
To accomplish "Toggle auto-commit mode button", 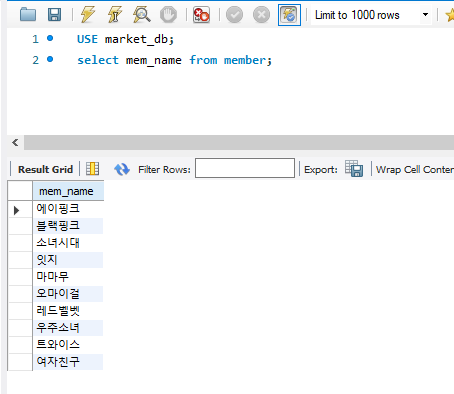I will pos(289,15).
